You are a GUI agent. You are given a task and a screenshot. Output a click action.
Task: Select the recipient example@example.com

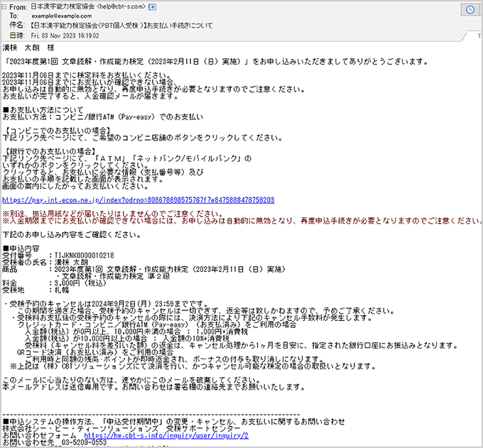[62, 16]
